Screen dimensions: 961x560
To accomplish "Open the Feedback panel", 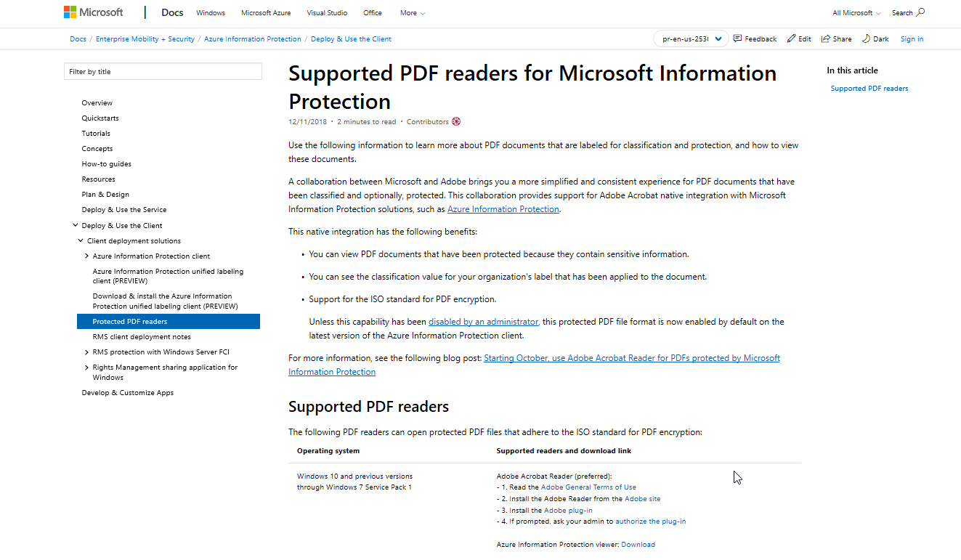I will pos(755,38).
